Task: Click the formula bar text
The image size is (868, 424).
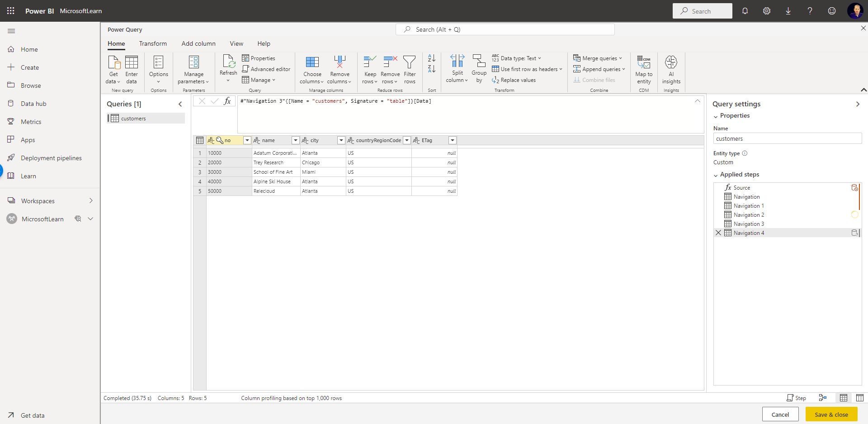Action: pyautogui.click(x=335, y=101)
